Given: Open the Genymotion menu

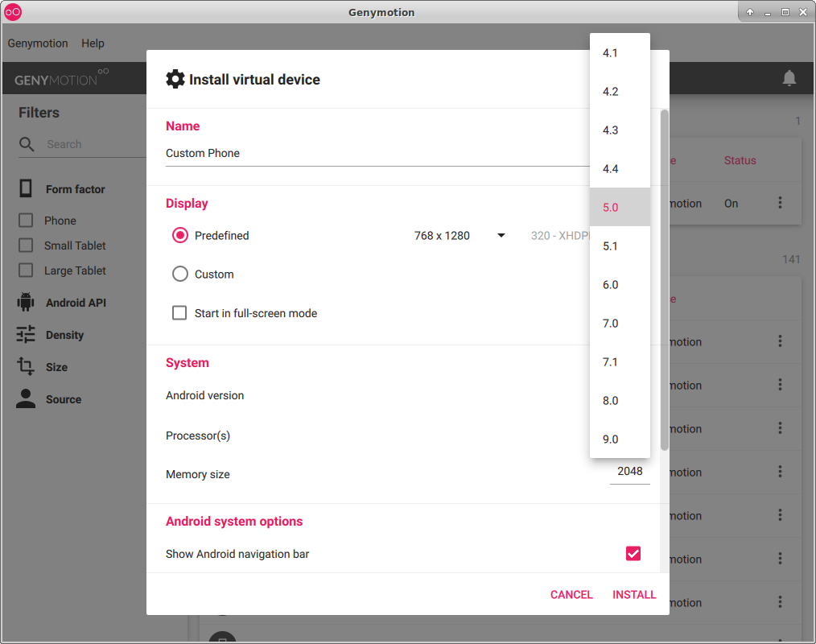Looking at the screenshot, I should 38,43.
